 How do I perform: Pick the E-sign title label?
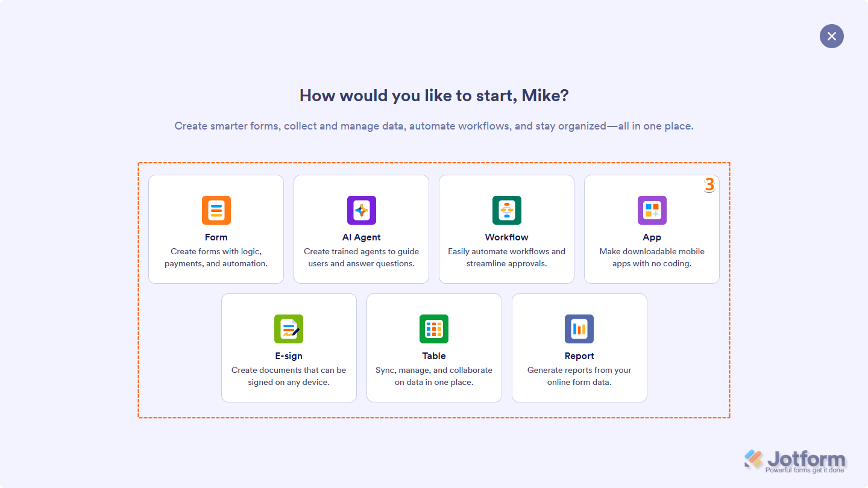coord(289,356)
